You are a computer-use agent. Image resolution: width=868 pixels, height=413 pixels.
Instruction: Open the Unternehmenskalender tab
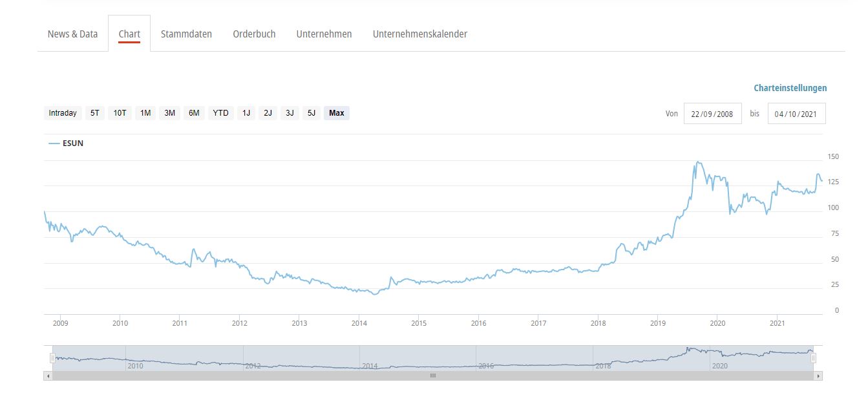(x=419, y=34)
